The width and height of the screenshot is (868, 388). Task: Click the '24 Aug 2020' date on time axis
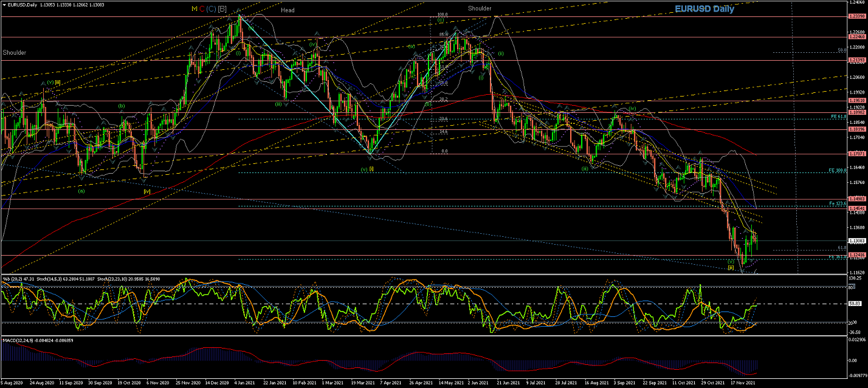[41, 383]
